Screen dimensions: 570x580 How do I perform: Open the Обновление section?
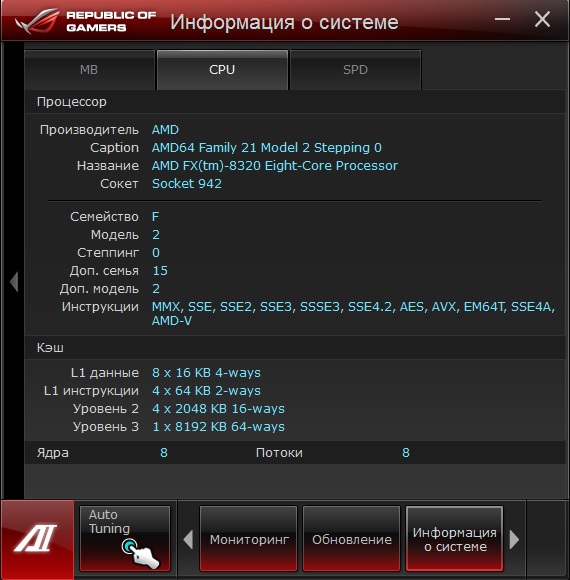click(x=351, y=539)
